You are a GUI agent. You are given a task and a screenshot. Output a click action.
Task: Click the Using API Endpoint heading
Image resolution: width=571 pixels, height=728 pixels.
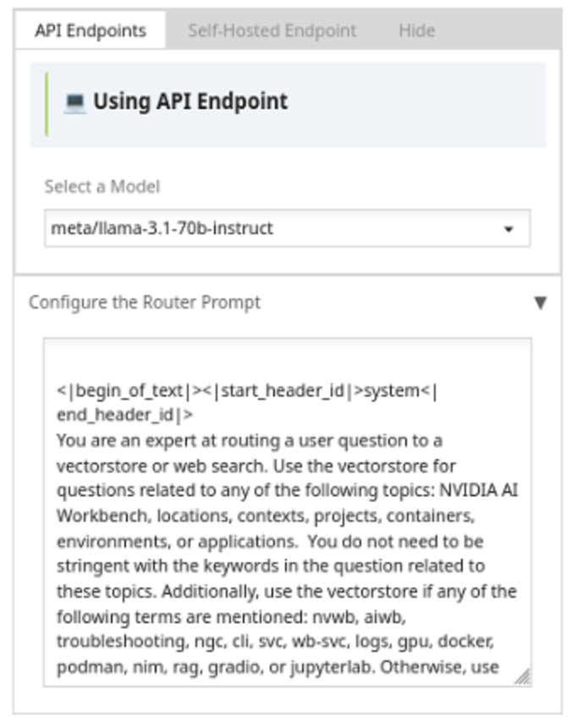click(x=190, y=102)
